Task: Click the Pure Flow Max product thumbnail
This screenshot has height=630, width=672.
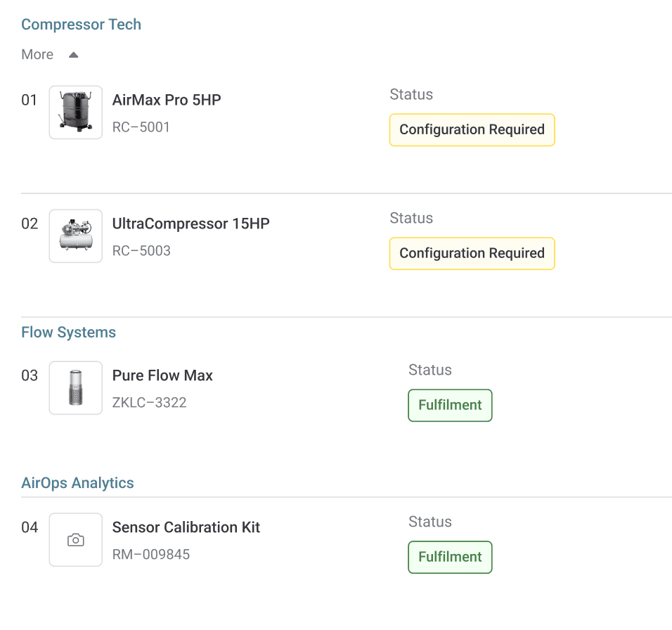Action: (76, 388)
